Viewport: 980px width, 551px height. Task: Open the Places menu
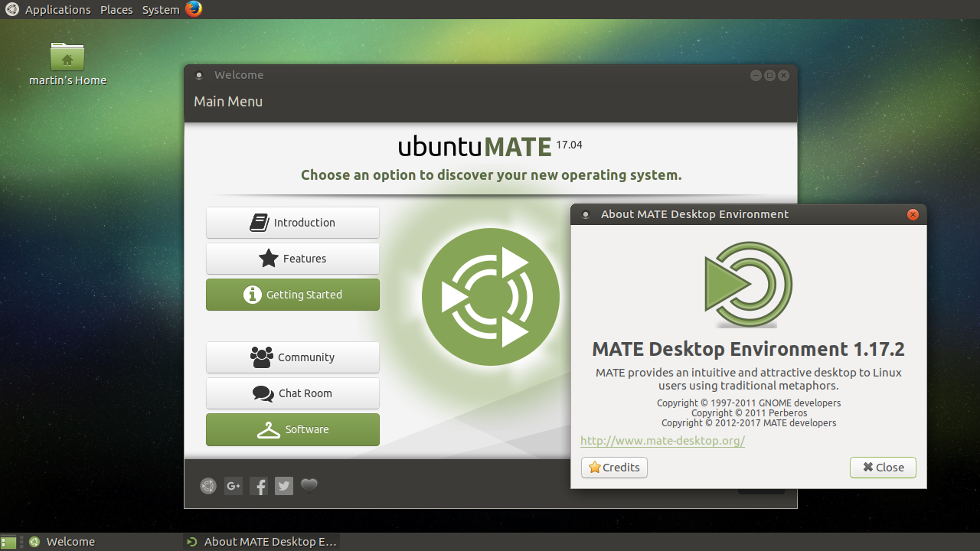click(116, 10)
